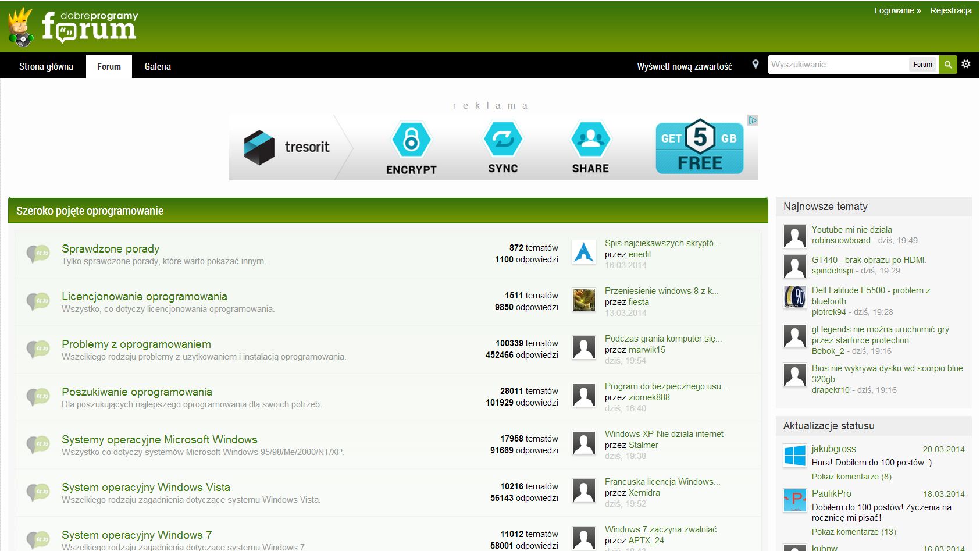Screen dimensions: 980x551
Task: Click the Sprawdzone porady forum bubble icon
Action: coord(38,254)
